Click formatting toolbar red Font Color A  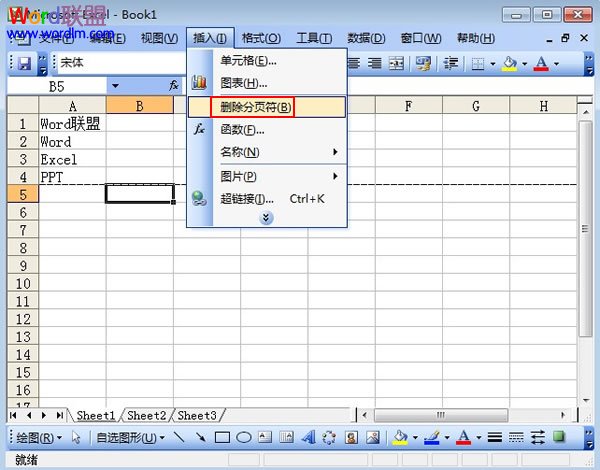(x=541, y=64)
